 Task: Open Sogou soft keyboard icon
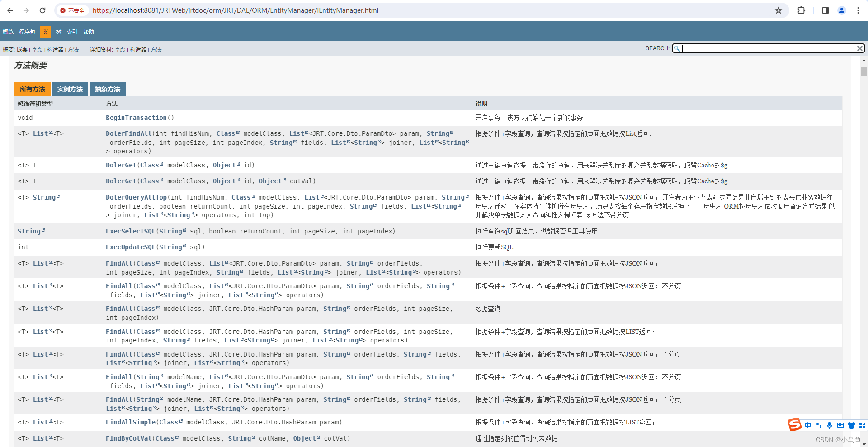[x=840, y=425]
